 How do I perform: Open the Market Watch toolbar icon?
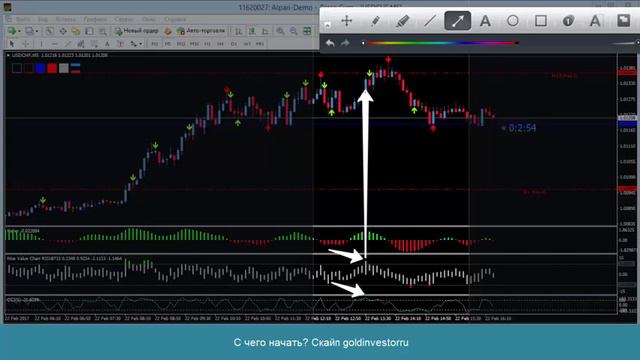pyautogui.click(x=50, y=31)
